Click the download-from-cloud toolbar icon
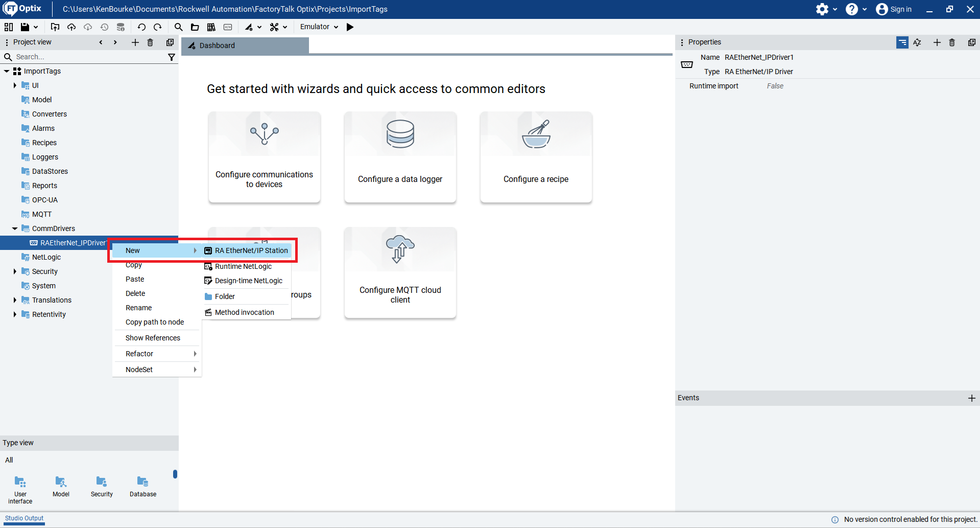 (88, 27)
